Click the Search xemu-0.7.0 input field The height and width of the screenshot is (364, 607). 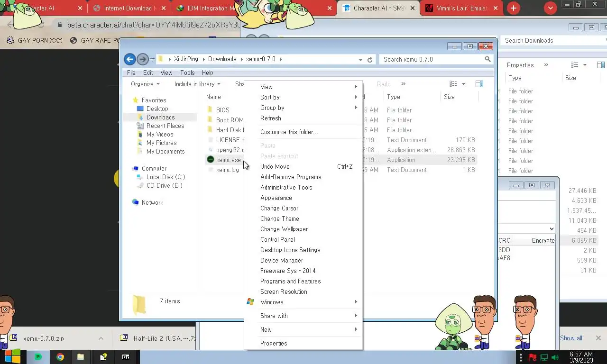[x=432, y=59]
